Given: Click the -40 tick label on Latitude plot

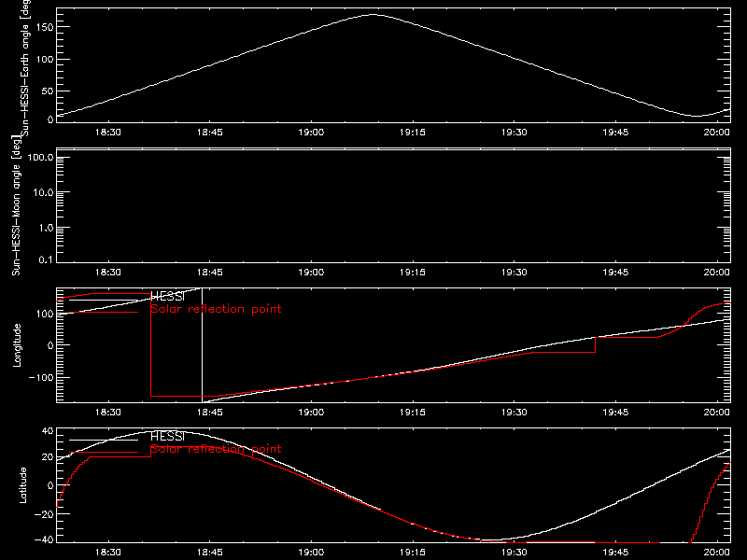Looking at the screenshot, I should coord(44,539).
